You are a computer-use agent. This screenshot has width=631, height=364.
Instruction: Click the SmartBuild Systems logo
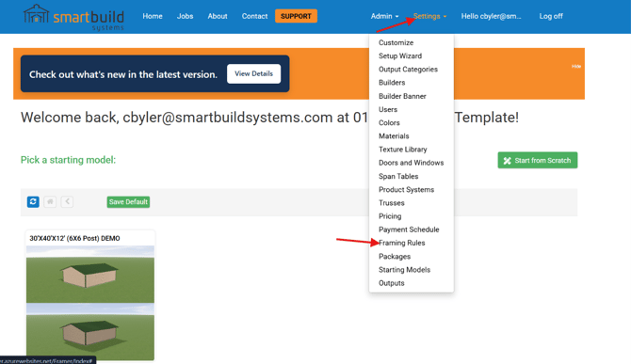(73, 17)
